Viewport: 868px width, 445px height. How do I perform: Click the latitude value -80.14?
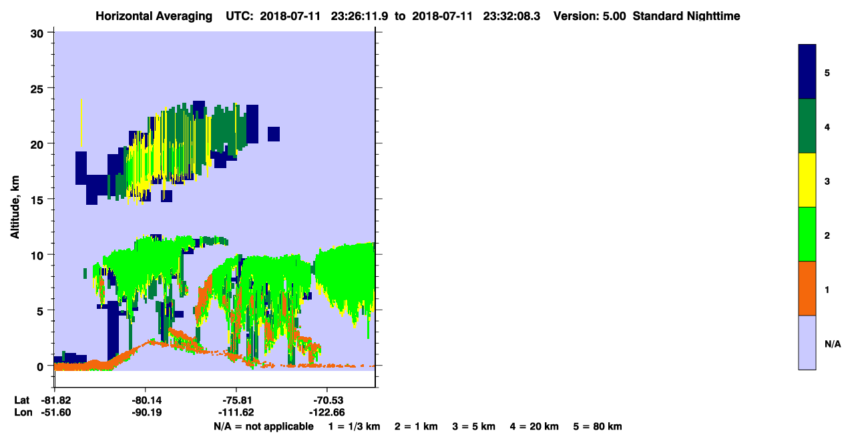pyautogui.click(x=146, y=400)
